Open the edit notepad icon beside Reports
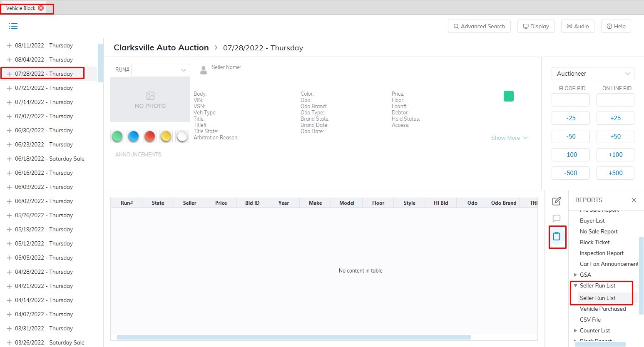The width and height of the screenshot is (644, 347). [556, 201]
